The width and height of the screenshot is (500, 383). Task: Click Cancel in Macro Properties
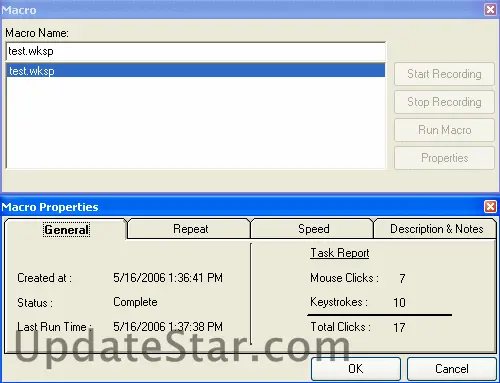tap(452, 369)
